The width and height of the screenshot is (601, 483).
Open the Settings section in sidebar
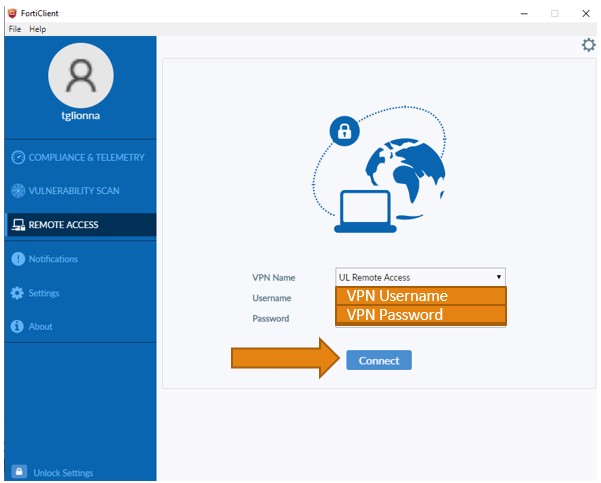pos(80,293)
